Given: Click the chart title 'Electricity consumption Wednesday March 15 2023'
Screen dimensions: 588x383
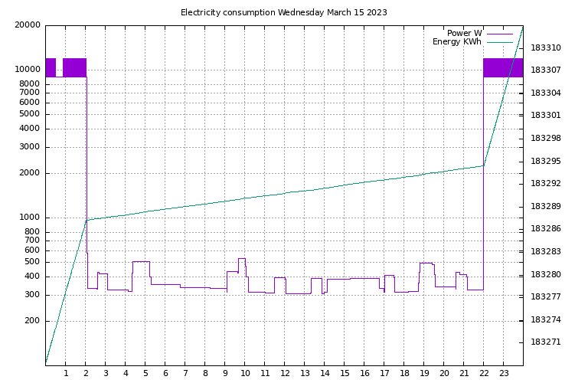Looking at the screenshot, I should (283, 12).
